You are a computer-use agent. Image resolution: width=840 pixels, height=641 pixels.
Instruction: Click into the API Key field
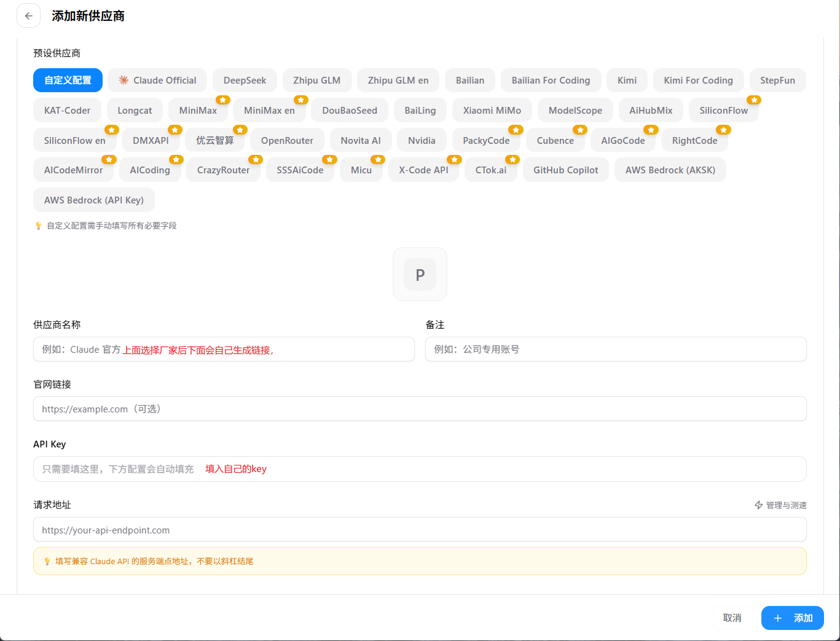420,469
